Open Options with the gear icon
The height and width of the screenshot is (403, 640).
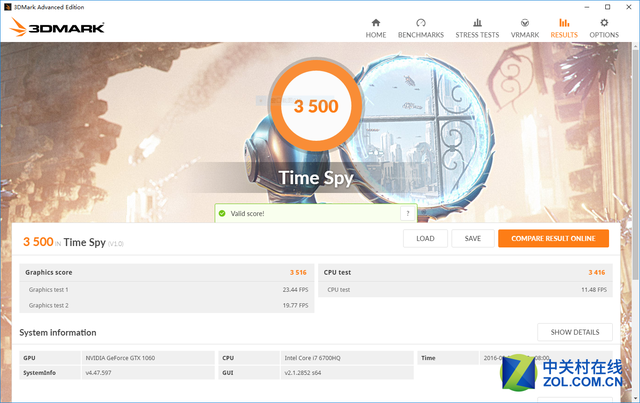point(603,23)
